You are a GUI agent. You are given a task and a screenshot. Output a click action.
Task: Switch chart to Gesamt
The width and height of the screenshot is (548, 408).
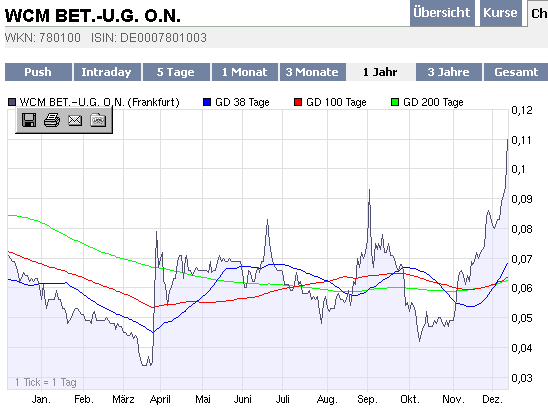click(x=516, y=72)
